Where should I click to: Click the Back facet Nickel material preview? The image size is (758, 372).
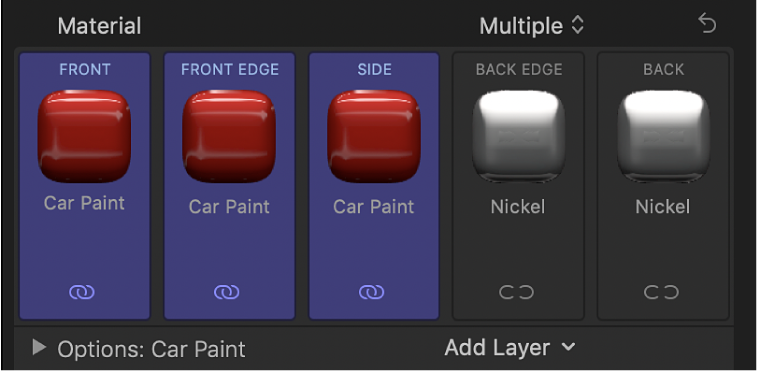663,136
